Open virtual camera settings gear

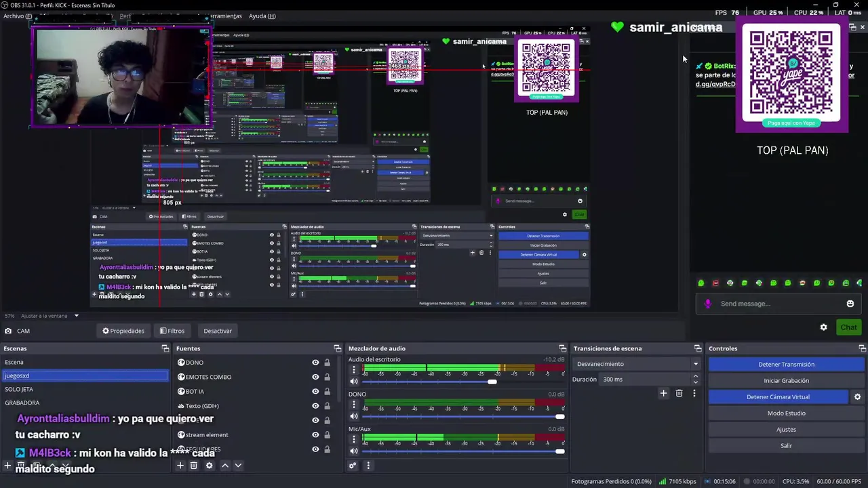[857, 397]
